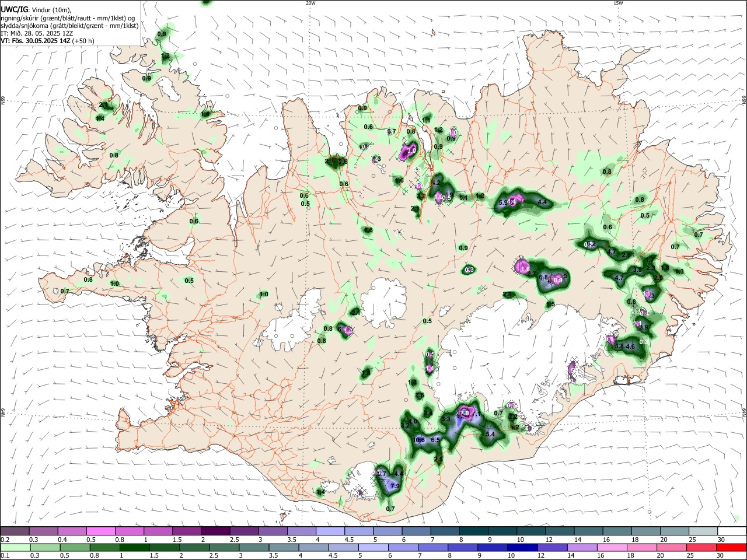Click the darkest purple snow-scale swatch from 2 to 2.5
The width and height of the screenshot is (747, 560).
coord(215,531)
